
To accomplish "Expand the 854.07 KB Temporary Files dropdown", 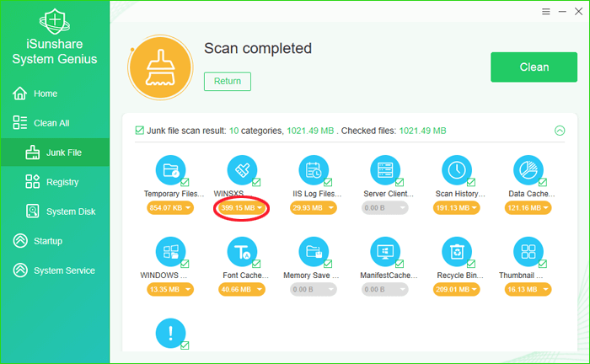I will (170, 208).
